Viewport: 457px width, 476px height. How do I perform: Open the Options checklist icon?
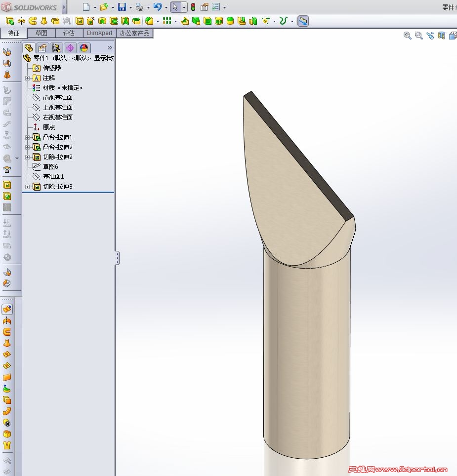coord(216,7)
